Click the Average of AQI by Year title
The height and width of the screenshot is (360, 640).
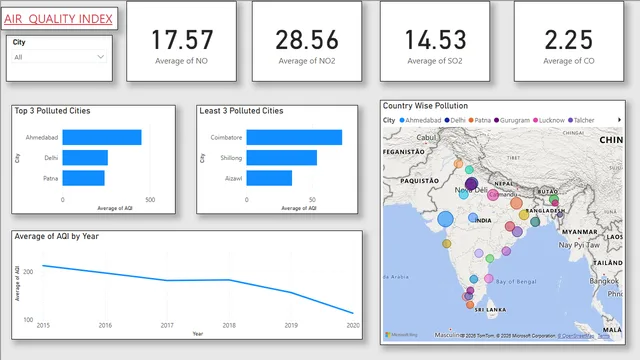pyautogui.click(x=56, y=236)
